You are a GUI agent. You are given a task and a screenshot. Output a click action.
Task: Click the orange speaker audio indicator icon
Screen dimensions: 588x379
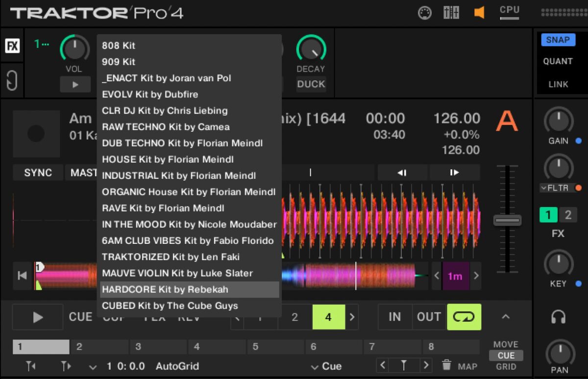(479, 13)
